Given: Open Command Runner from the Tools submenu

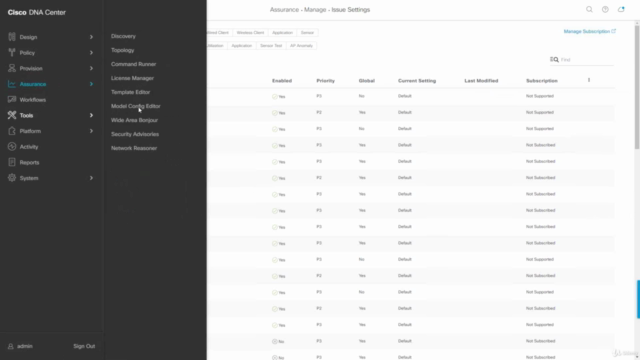Looking at the screenshot, I should [133, 64].
